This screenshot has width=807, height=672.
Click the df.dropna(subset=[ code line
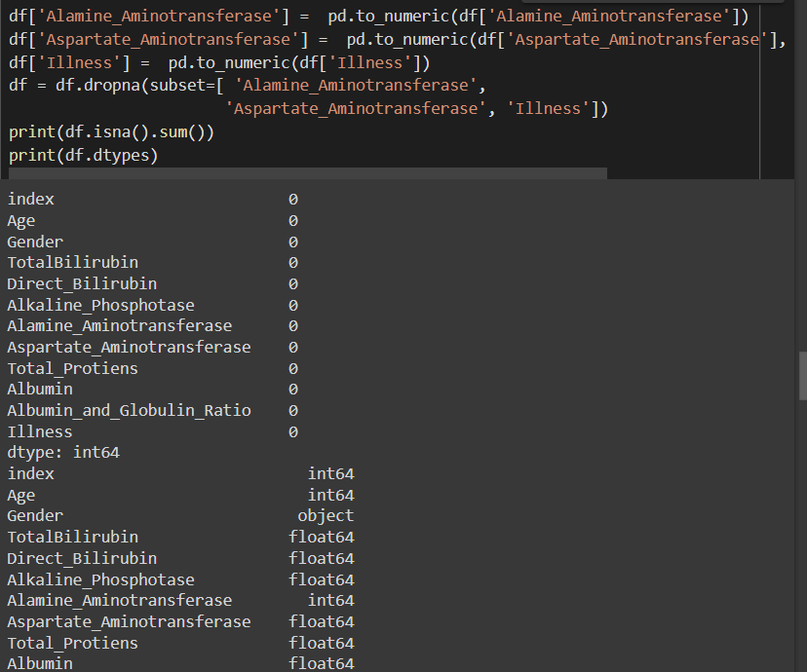click(247, 86)
